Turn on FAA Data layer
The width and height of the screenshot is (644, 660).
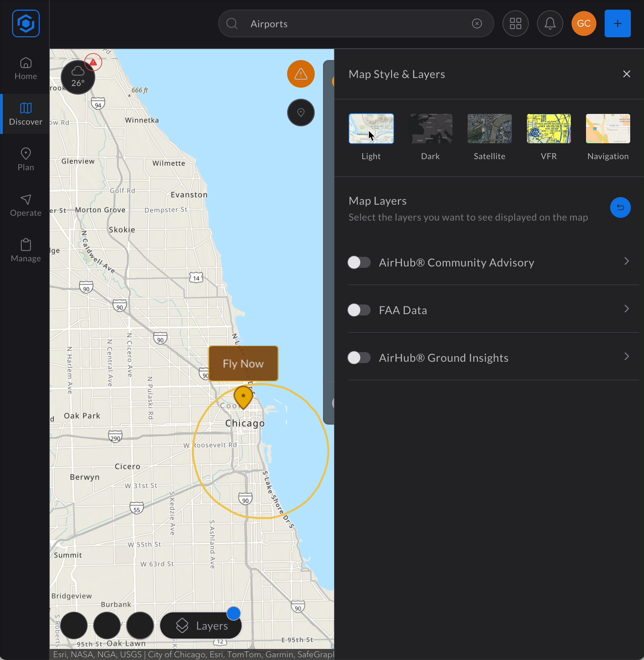click(x=359, y=310)
